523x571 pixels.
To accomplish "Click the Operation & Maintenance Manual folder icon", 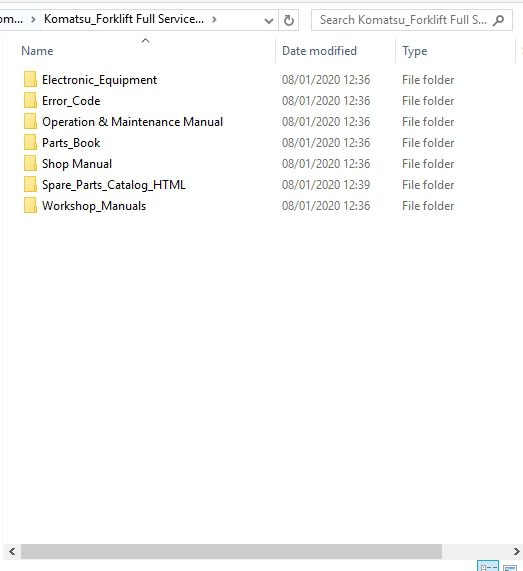I will click(30, 121).
